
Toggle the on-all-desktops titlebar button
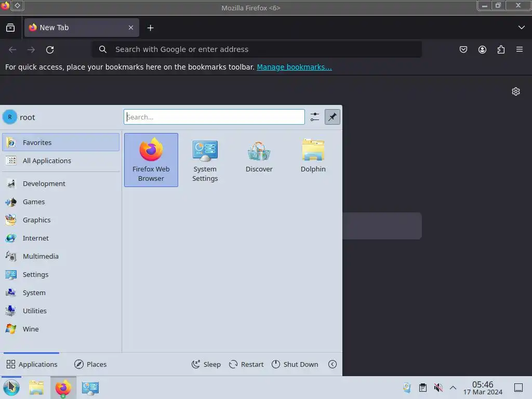click(x=17, y=5)
